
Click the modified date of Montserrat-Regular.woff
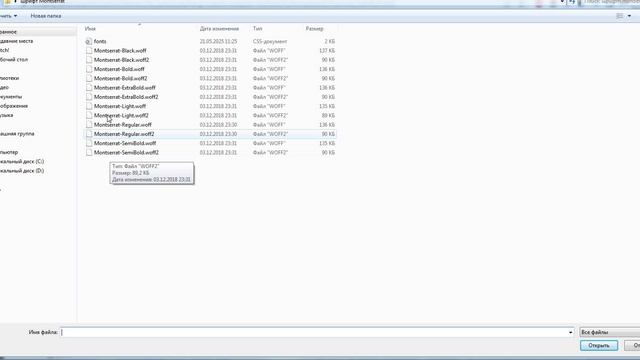tap(218, 125)
